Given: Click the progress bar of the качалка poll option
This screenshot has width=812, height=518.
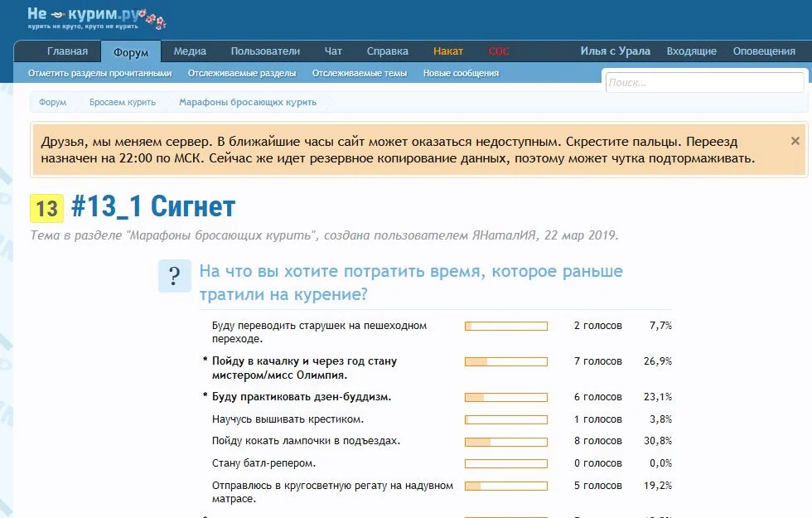Looking at the screenshot, I should pyautogui.click(x=506, y=361).
